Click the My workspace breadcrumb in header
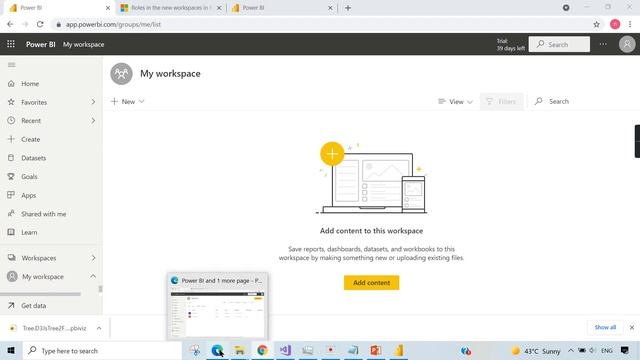 pyautogui.click(x=84, y=44)
